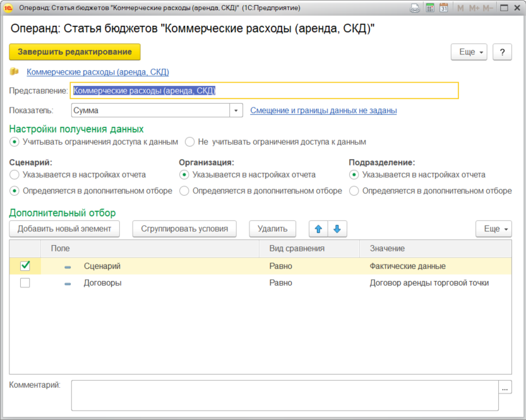Click the print preview icon in title bar
Screen dimensions: 526x420
pos(415,8)
